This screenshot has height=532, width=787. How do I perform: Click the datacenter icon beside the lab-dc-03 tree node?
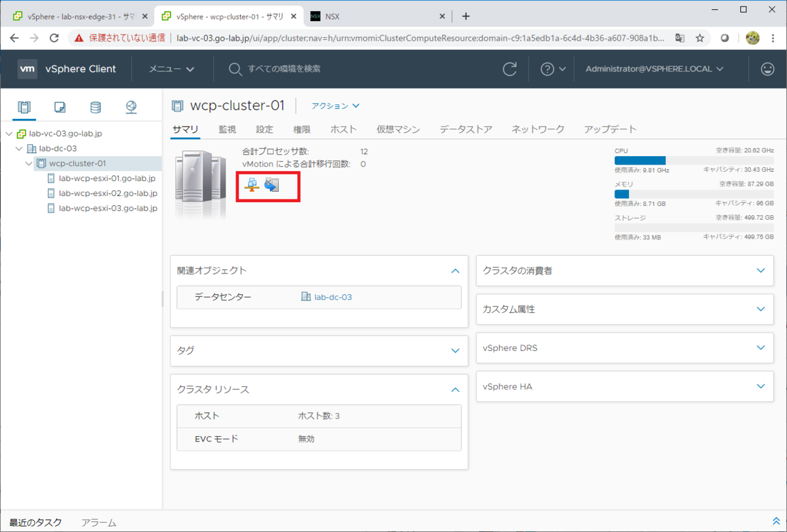(31, 148)
